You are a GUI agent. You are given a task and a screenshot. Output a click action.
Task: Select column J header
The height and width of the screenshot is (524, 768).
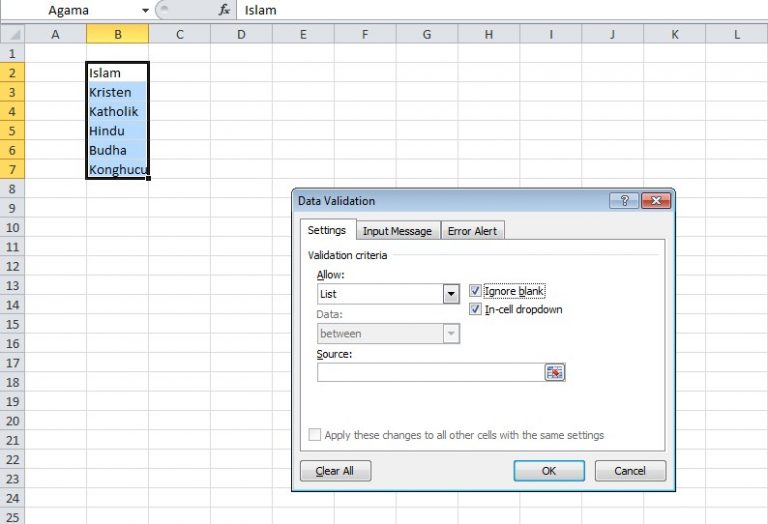point(613,34)
